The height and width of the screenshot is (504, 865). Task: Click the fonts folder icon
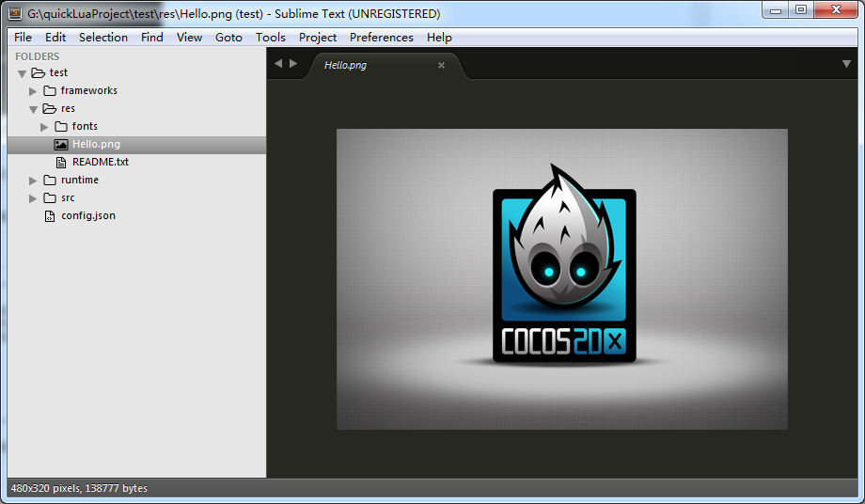coord(61,126)
